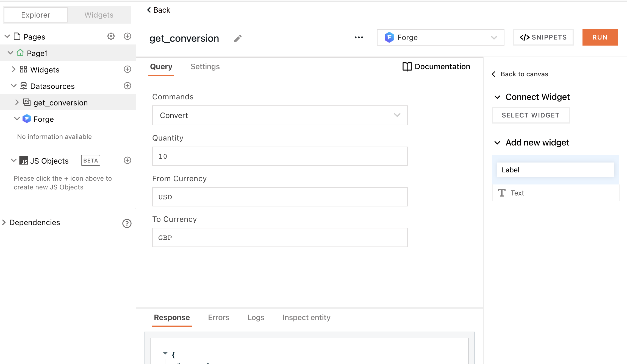627x364 pixels.
Task: Switch to the Settings tab
Action: pos(205,67)
